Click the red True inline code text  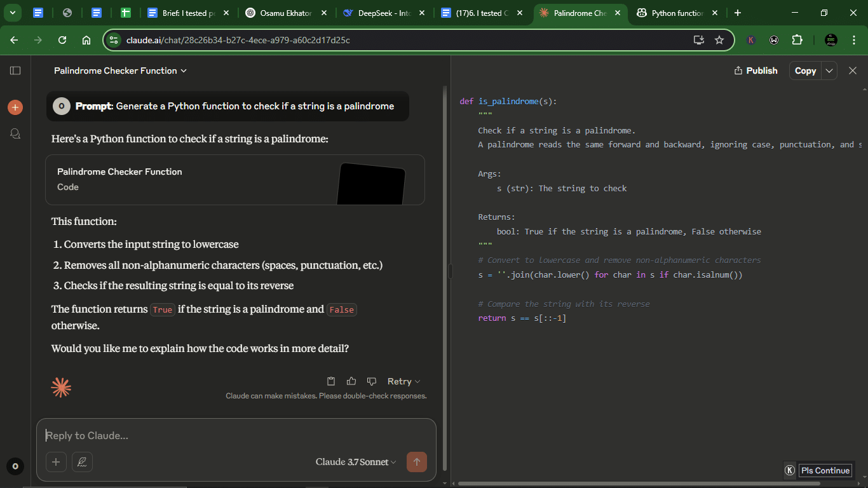click(163, 309)
